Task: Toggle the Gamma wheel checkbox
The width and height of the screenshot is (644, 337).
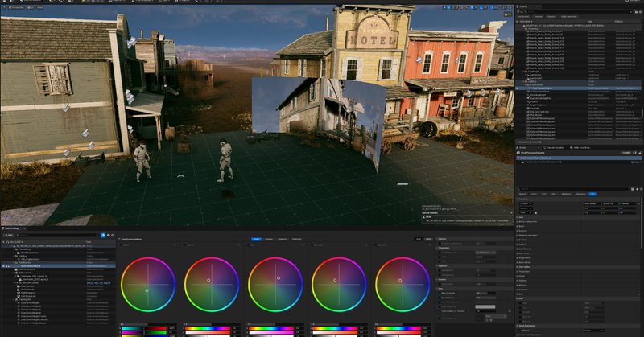Action: pos(184,245)
